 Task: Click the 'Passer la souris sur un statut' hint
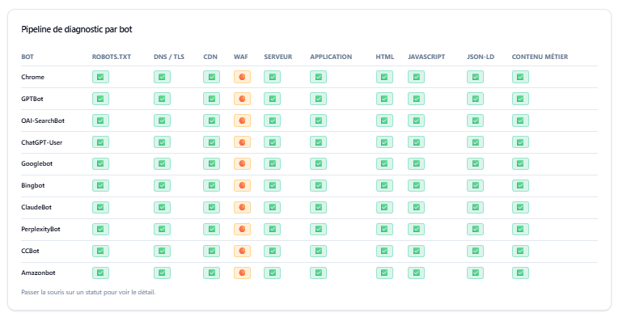point(88,293)
